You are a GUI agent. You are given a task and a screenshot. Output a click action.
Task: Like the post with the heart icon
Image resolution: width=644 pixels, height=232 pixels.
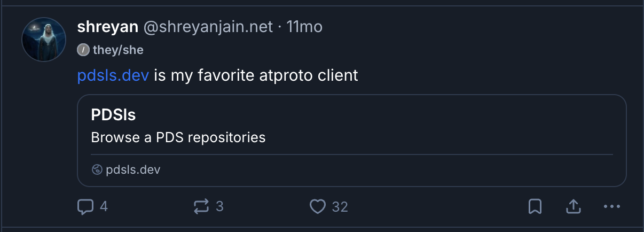pyautogui.click(x=318, y=206)
